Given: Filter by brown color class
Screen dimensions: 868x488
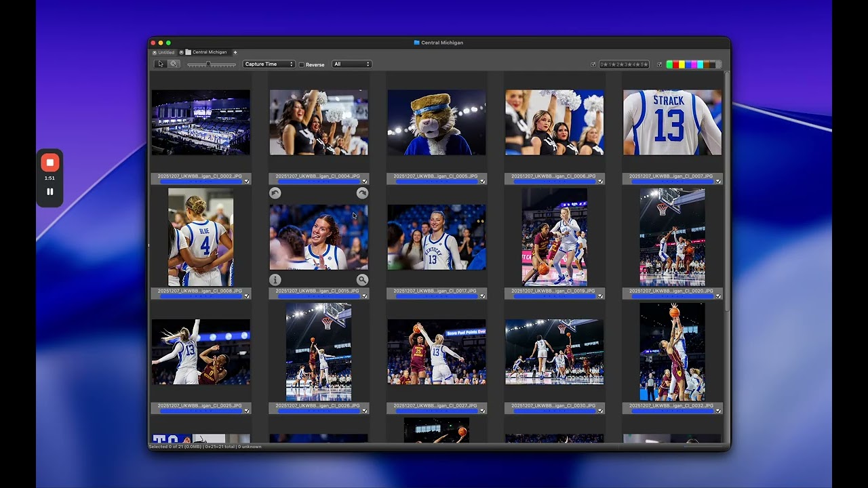Looking at the screenshot, I should tap(707, 64).
